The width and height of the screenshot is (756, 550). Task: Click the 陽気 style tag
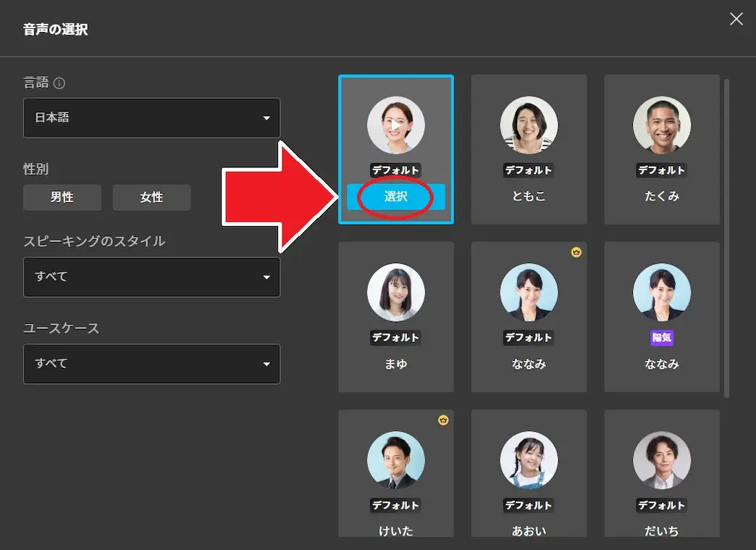[x=662, y=337]
